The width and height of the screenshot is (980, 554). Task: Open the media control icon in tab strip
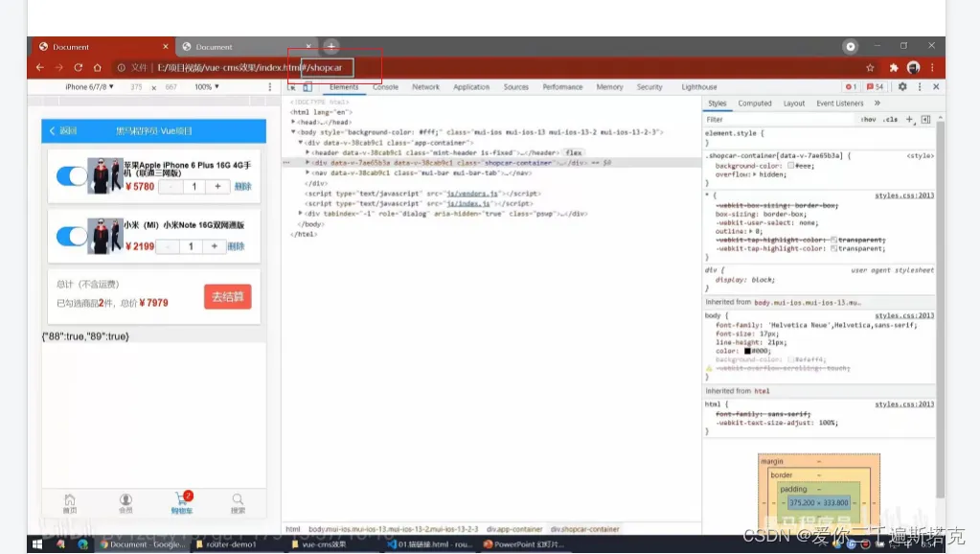coord(850,46)
